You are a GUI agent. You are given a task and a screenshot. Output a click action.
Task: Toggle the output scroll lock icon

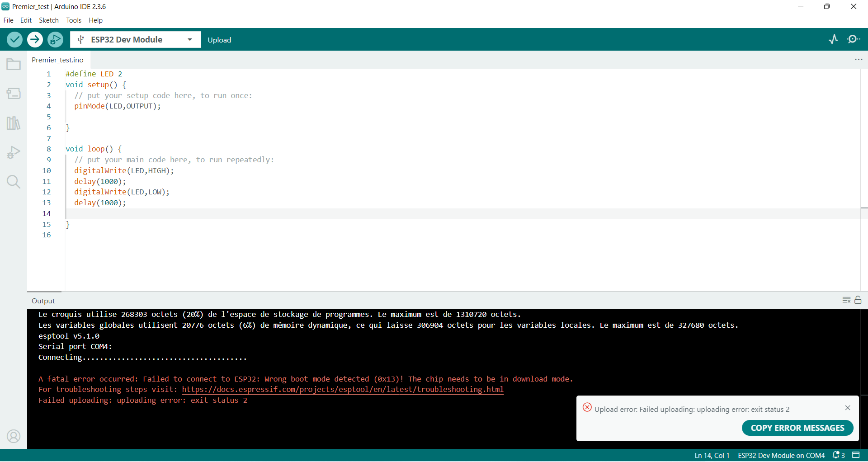tap(858, 300)
